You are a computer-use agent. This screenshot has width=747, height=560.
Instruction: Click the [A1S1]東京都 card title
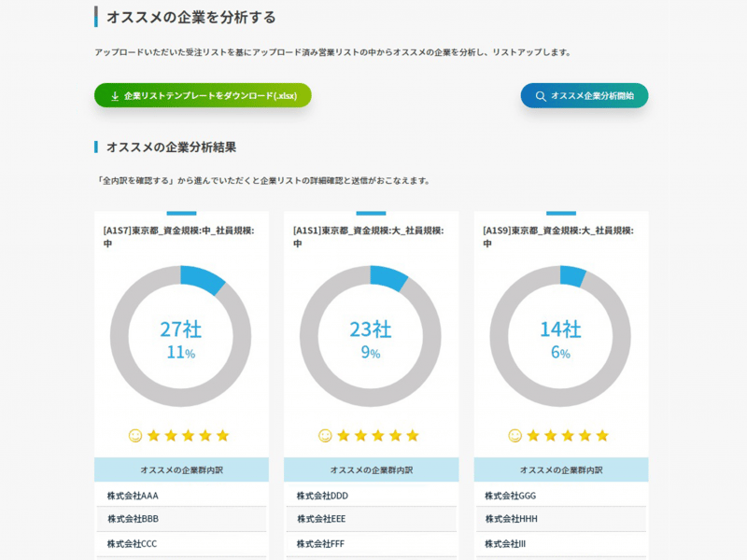368,237
